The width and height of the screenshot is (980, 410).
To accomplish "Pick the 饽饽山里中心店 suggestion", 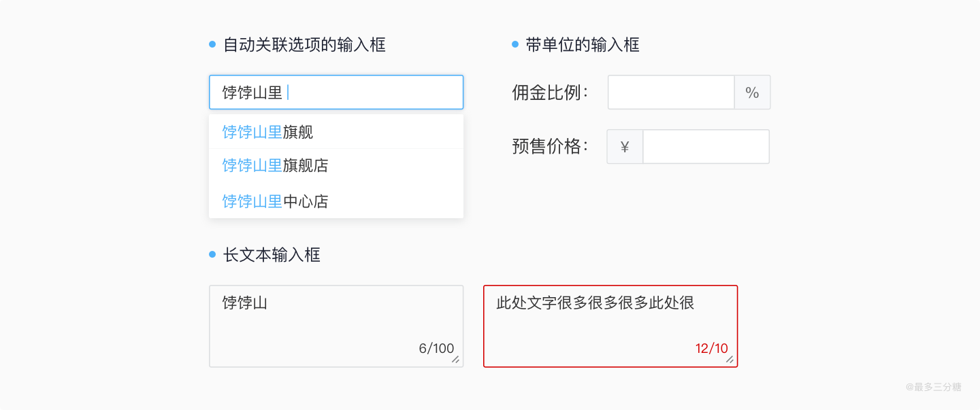I will tap(276, 201).
